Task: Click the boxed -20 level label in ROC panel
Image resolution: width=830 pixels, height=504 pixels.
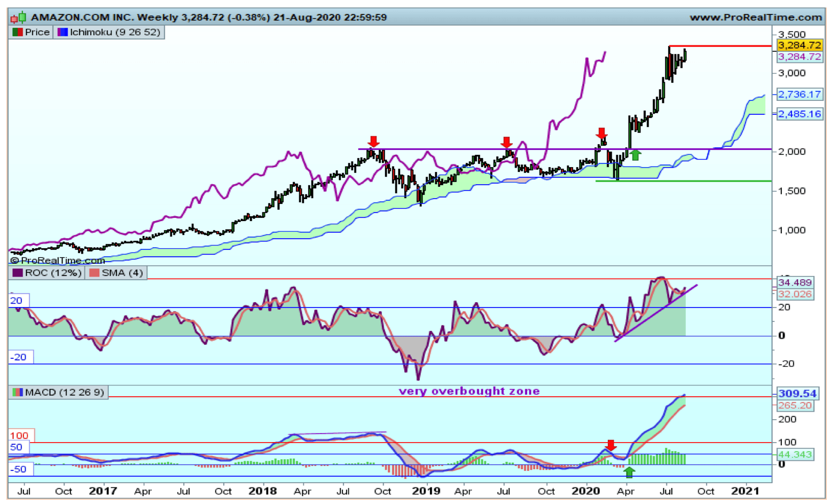Action: pos(20,357)
